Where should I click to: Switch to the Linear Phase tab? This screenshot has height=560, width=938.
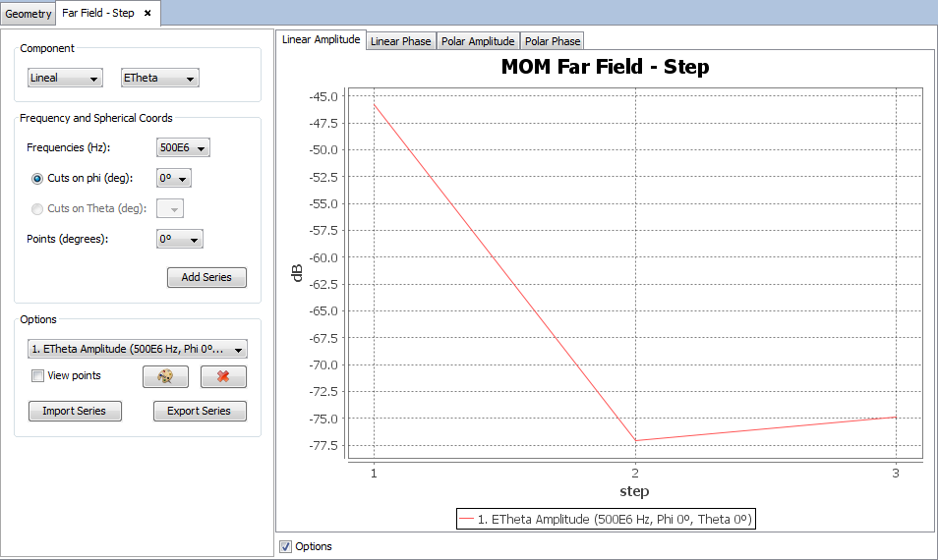click(x=400, y=41)
